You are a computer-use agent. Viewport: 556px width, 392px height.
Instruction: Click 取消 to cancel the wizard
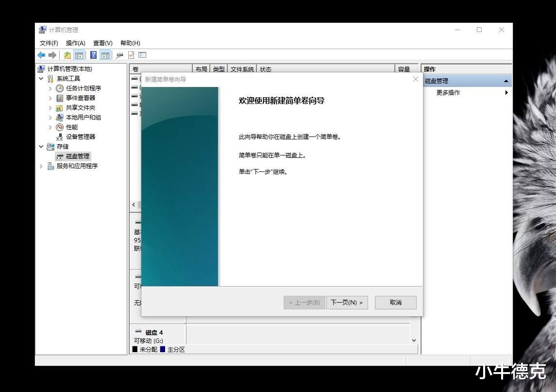pyautogui.click(x=395, y=302)
